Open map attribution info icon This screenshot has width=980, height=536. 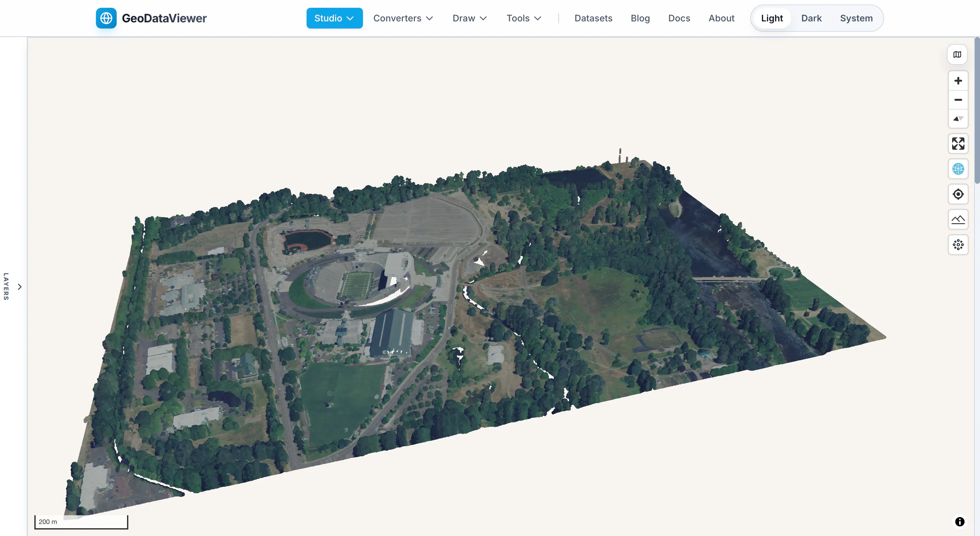[960, 521]
